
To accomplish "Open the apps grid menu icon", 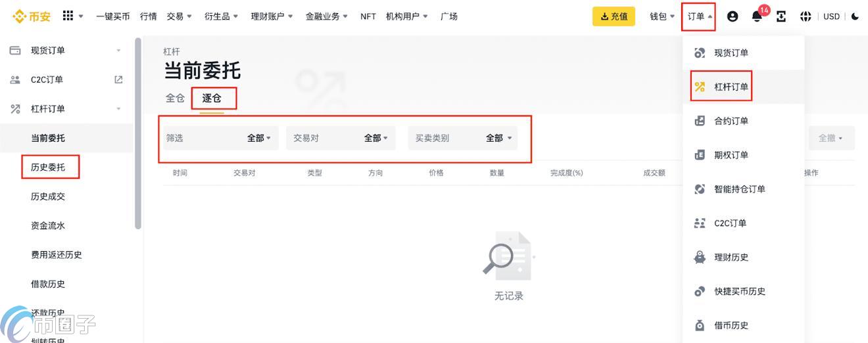I will tap(68, 16).
